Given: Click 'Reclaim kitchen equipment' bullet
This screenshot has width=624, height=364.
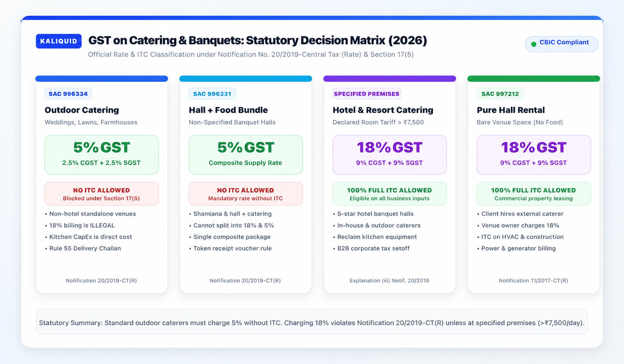Looking at the screenshot, I should 375,237.
